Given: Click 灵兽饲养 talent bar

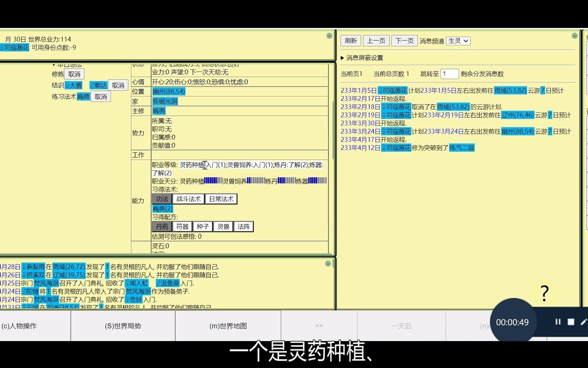Looking at the screenshot, I should (x=256, y=181).
